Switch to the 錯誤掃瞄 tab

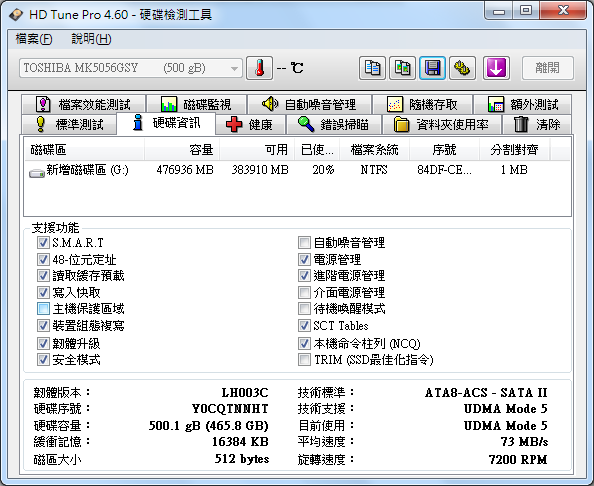tap(333, 125)
